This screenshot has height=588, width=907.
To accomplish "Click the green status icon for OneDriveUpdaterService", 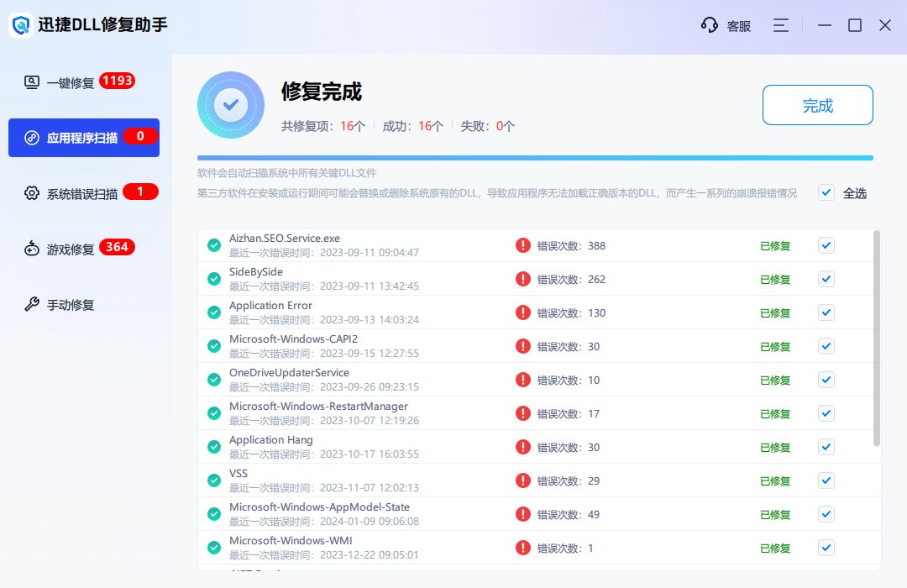I will coord(214,380).
